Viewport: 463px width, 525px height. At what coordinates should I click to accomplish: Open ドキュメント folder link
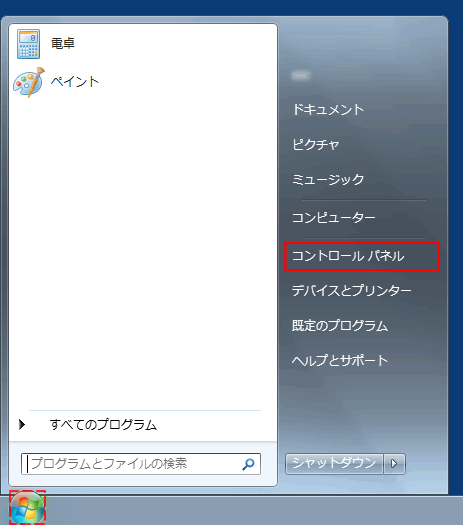(328, 109)
